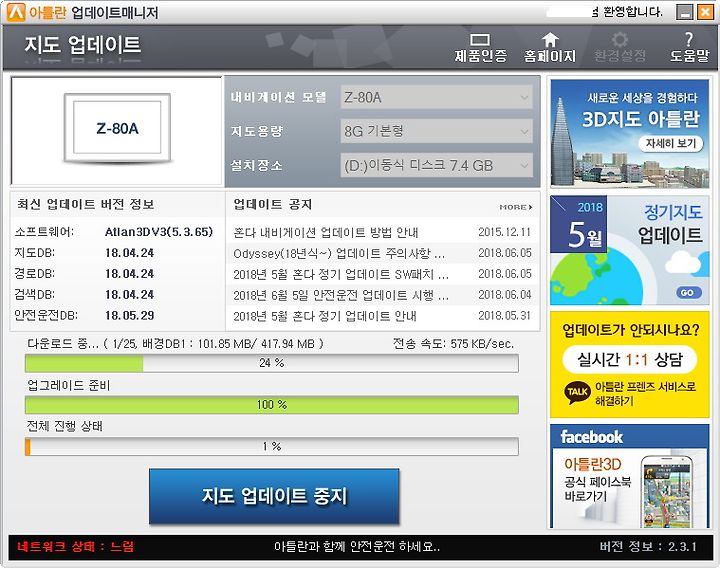The image size is (720, 568).
Task: Click the GO button on map banner
Action: coord(688,292)
